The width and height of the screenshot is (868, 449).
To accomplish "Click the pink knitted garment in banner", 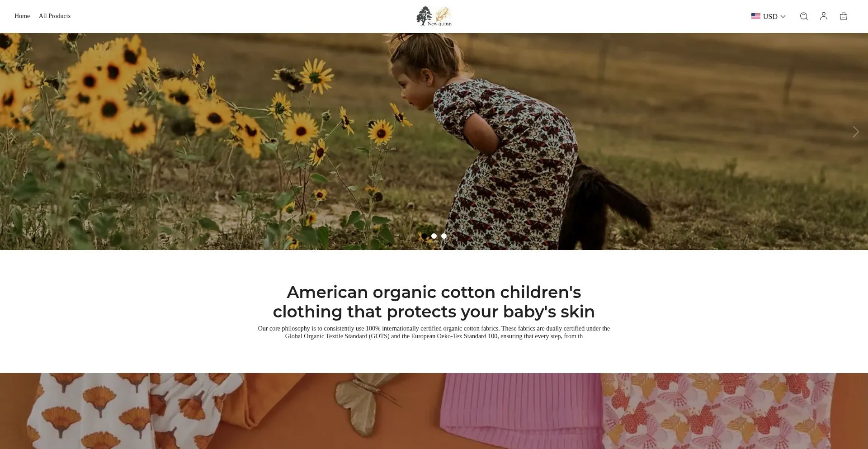I will coord(521,411).
